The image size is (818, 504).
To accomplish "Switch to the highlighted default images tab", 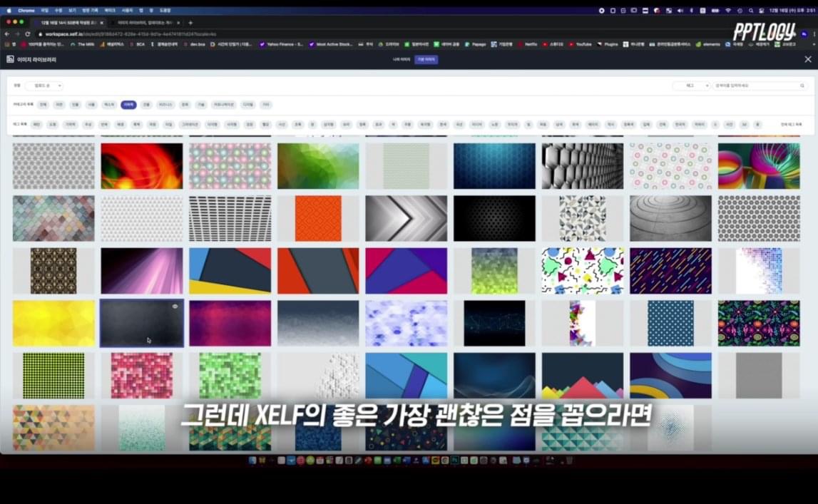I will pos(426,59).
